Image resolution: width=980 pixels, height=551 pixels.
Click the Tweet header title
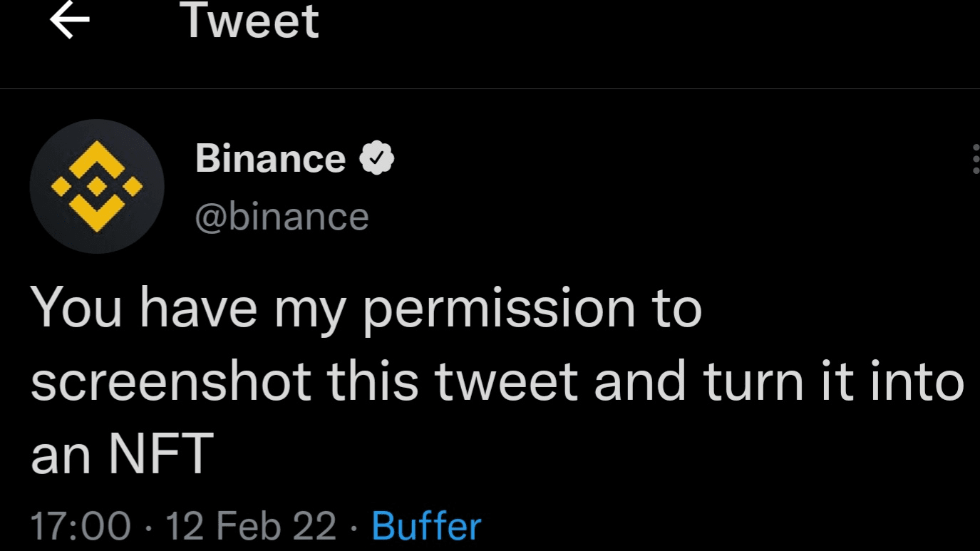pyautogui.click(x=250, y=20)
